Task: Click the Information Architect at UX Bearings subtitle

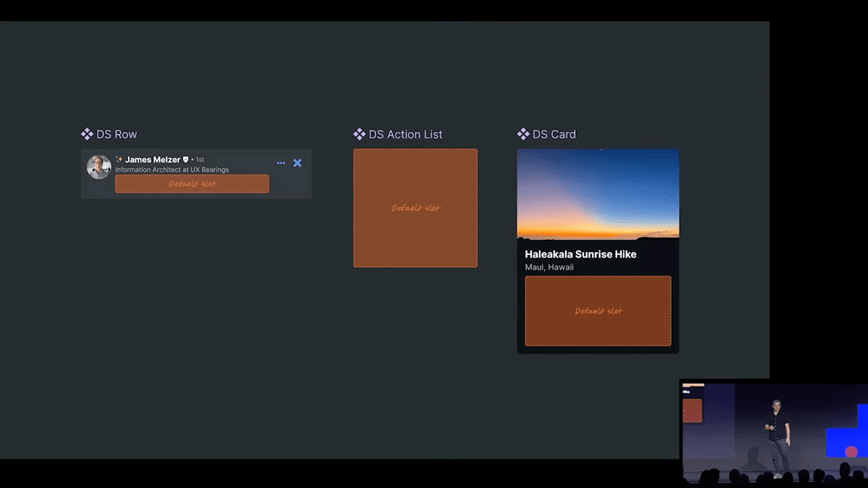Action: pos(172,170)
